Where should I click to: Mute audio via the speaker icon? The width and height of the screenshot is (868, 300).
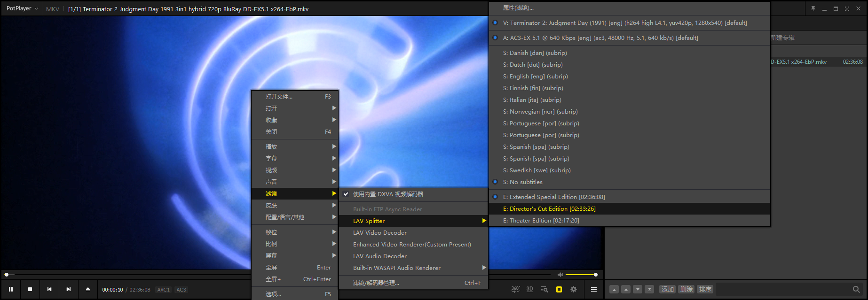[x=560, y=275]
